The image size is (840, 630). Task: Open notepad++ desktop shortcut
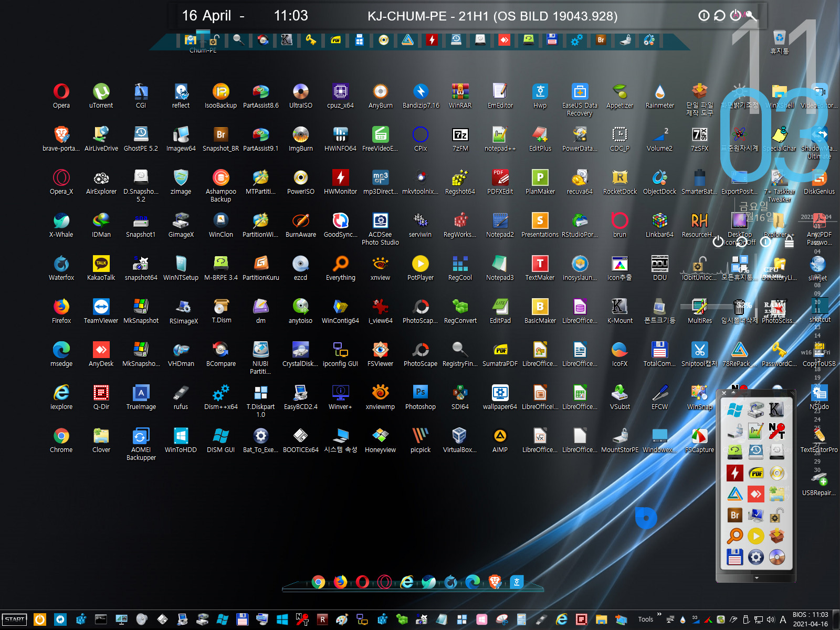click(500, 139)
